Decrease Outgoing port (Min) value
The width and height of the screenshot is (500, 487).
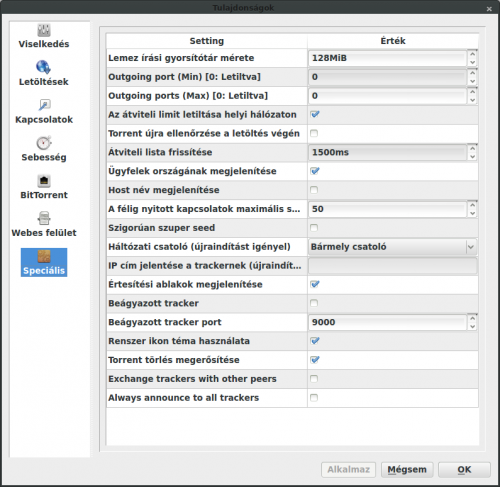[x=472, y=81]
